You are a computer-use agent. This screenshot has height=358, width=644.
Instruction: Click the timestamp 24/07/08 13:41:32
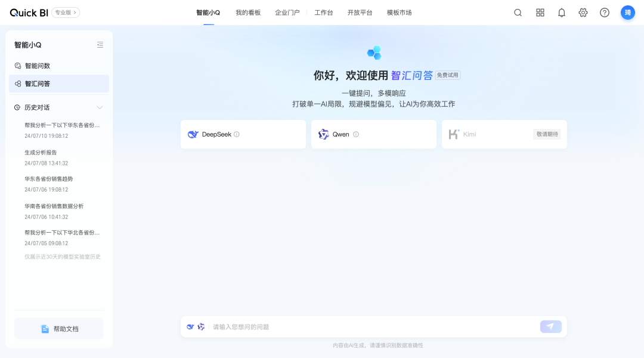pos(47,163)
